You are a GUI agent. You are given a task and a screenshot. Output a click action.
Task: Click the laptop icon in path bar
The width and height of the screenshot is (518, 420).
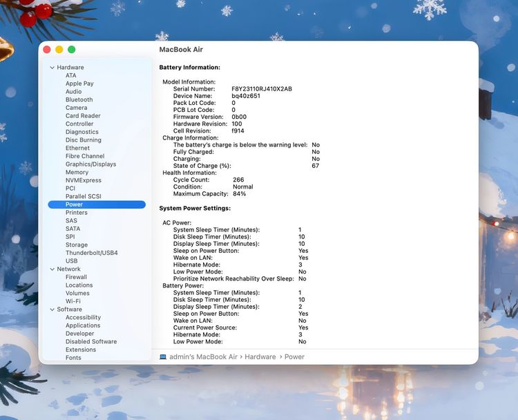(x=163, y=357)
